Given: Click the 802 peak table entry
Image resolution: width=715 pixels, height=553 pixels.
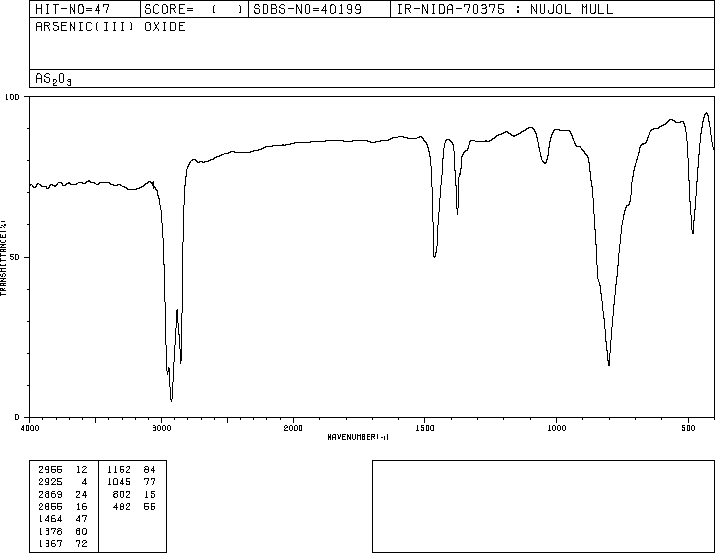Looking at the screenshot, I should pos(122,494).
